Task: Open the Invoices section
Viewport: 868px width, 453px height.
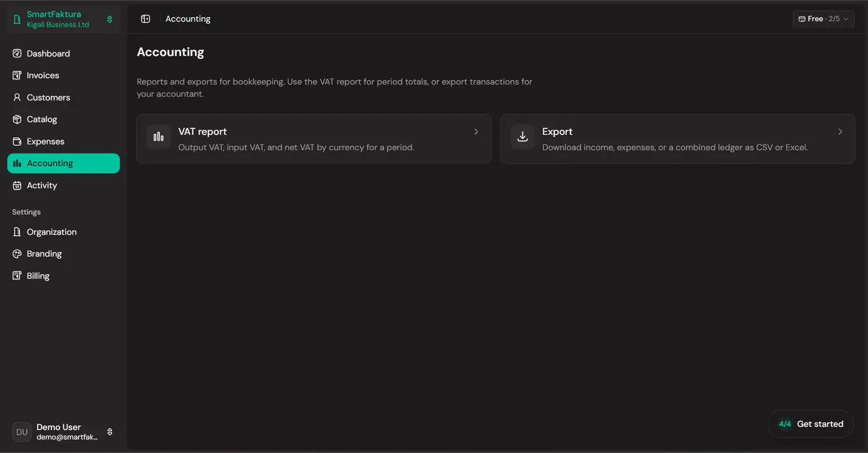Action: 63,76
